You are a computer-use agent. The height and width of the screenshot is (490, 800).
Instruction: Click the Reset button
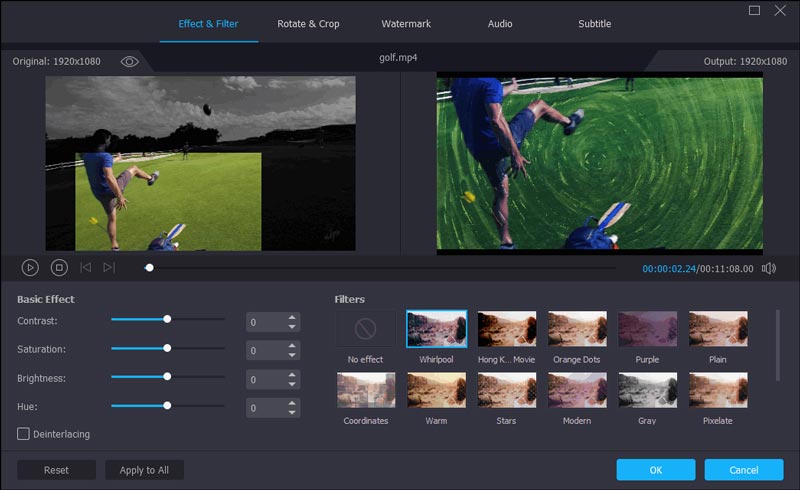tap(56, 470)
